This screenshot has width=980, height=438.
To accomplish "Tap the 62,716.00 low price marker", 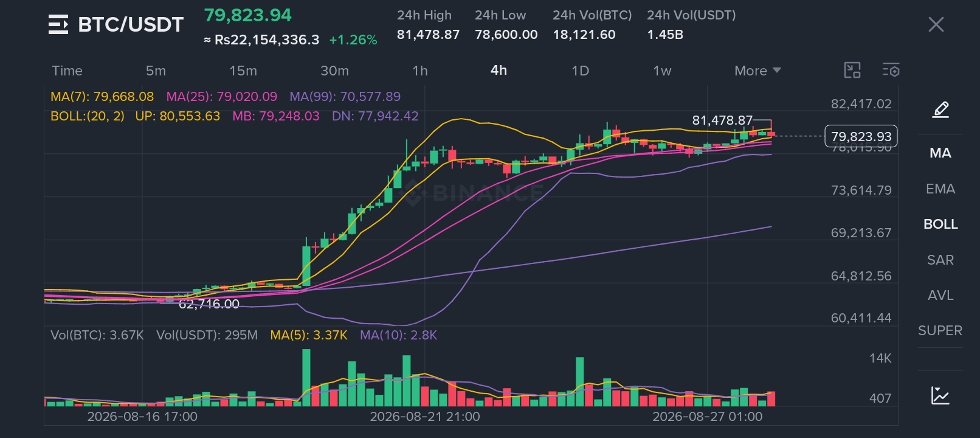I will click(x=209, y=304).
